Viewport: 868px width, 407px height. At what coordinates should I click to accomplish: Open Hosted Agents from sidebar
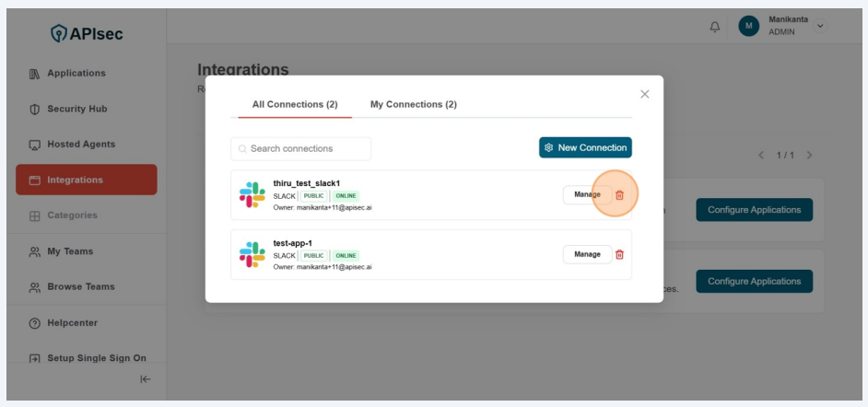click(81, 145)
